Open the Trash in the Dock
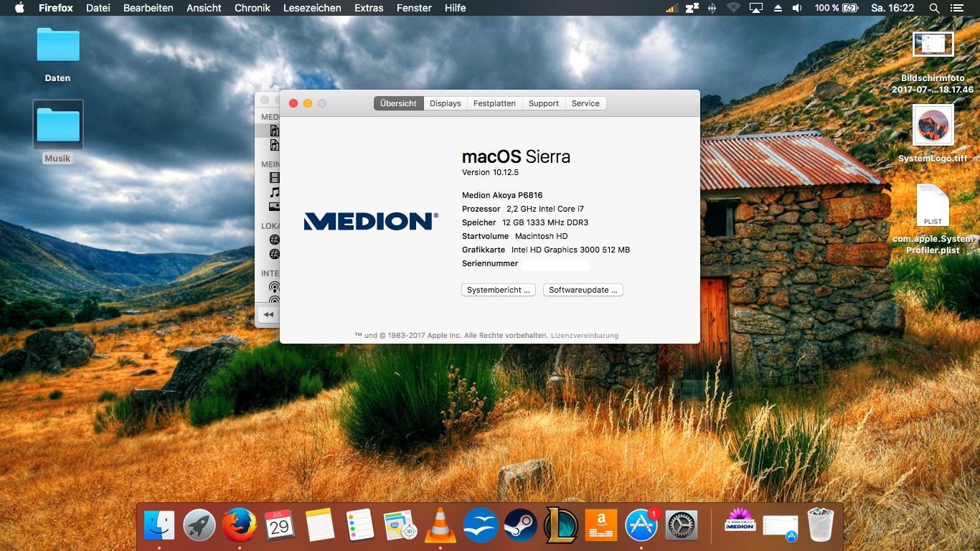 820,526
